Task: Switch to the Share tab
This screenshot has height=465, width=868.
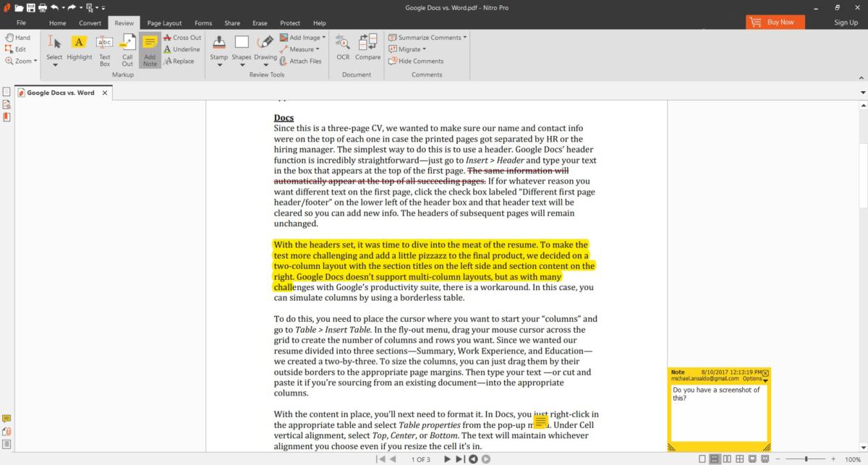Action: tap(233, 23)
